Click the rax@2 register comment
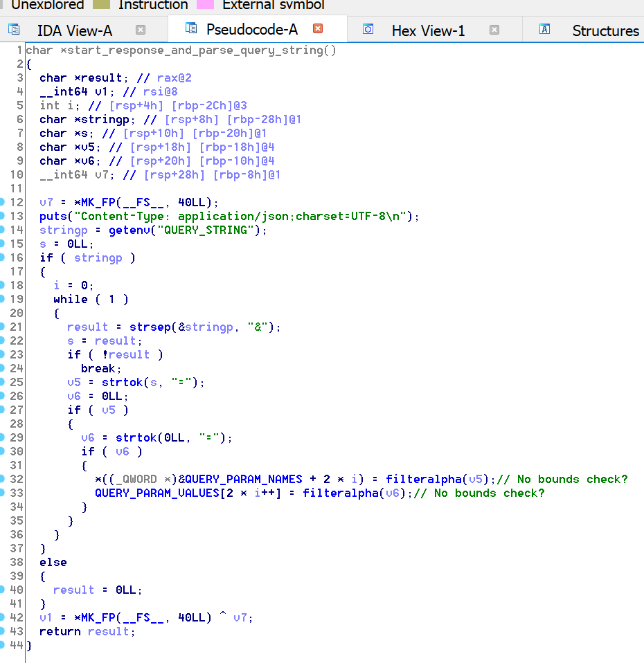The width and height of the screenshot is (644, 663). (174, 78)
